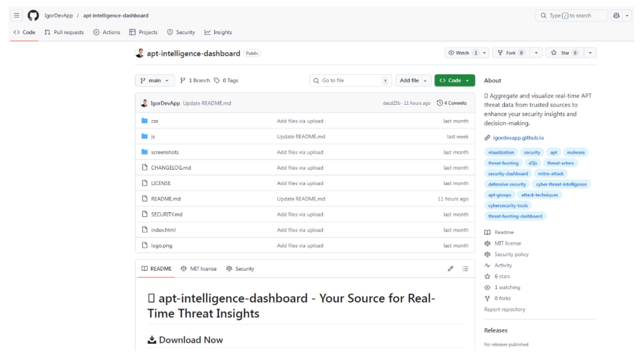
Task: Expand the Watch notifications dropdown arrow
Action: click(x=484, y=53)
